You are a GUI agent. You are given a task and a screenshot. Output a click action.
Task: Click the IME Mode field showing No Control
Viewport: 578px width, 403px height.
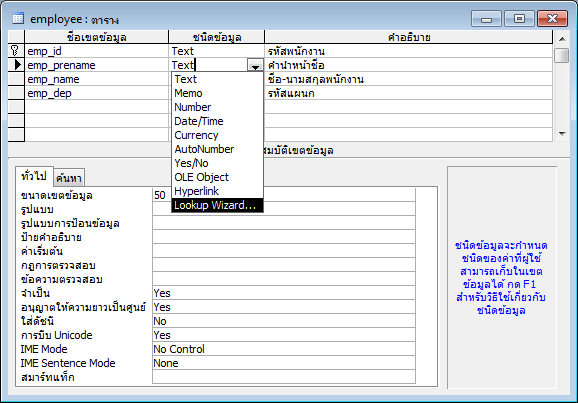tap(284, 349)
